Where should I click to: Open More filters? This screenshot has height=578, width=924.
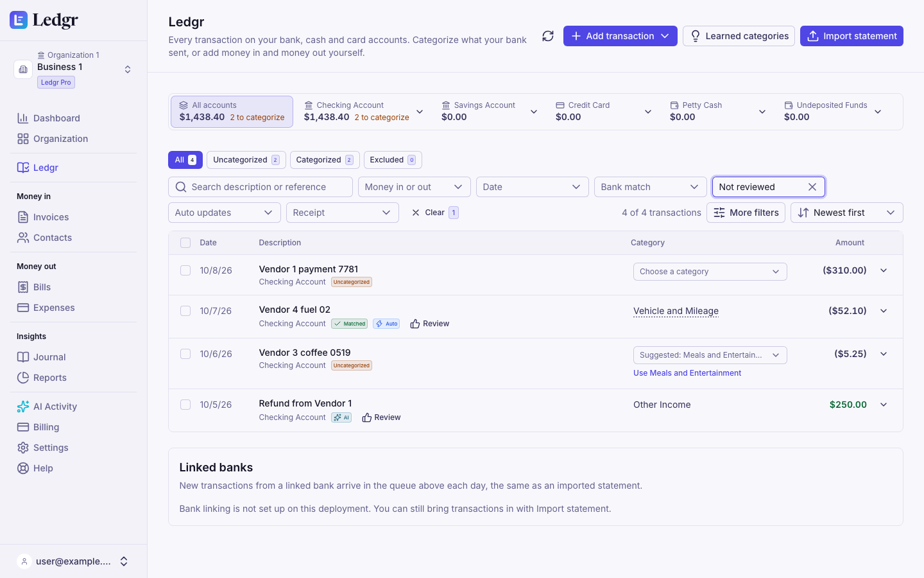(746, 213)
